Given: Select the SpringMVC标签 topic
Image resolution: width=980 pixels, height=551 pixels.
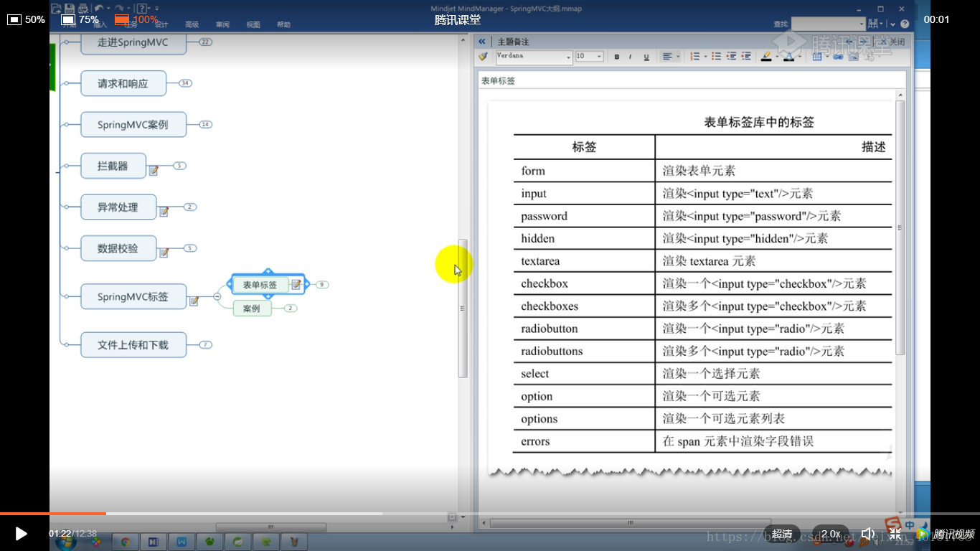Looking at the screenshot, I should click(133, 296).
